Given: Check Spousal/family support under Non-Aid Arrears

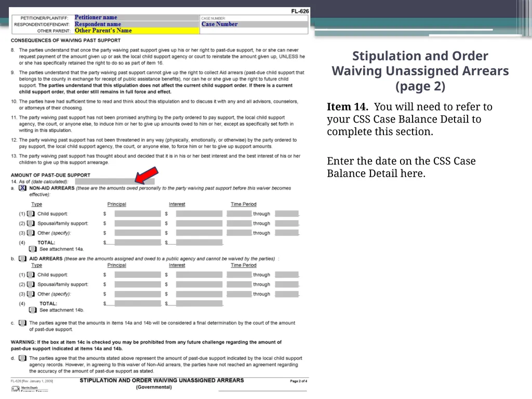Looking at the screenshot, I should pyautogui.click(x=31, y=223).
